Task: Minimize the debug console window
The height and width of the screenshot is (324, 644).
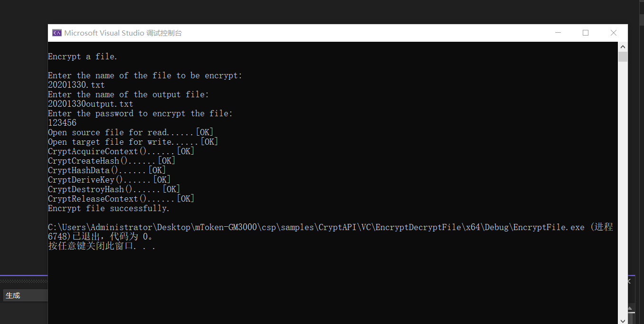Action: (x=558, y=33)
